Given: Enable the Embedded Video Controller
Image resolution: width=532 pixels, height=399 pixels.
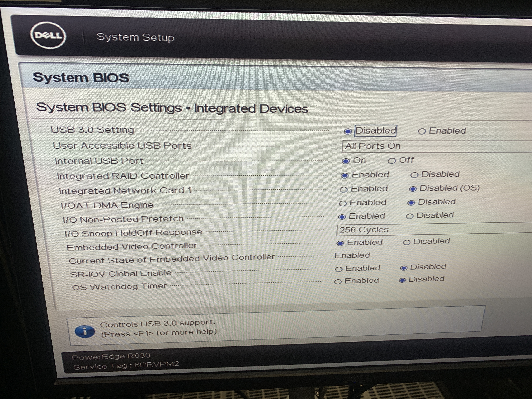Looking at the screenshot, I should click(340, 243).
